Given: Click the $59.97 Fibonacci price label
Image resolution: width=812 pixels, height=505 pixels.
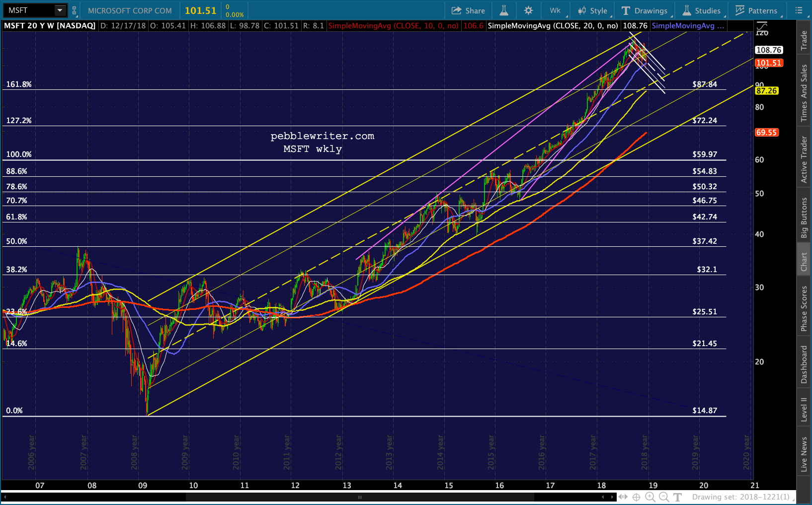Looking at the screenshot, I should [705, 154].
